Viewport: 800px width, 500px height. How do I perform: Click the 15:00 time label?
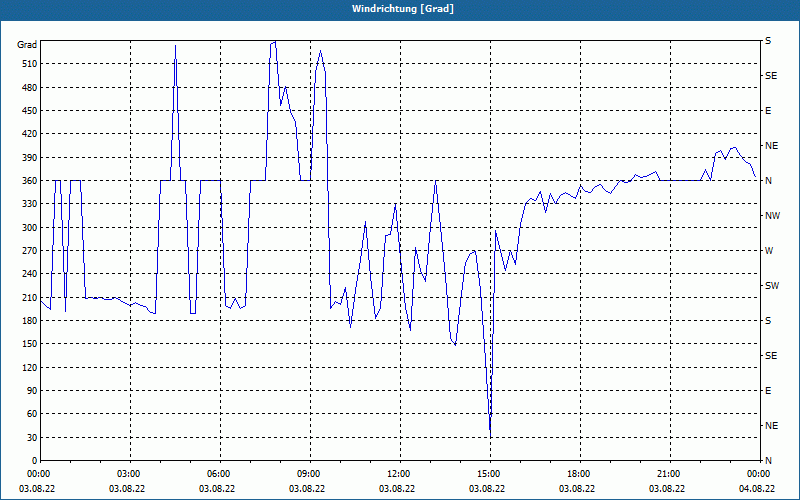tap(487, 474)
